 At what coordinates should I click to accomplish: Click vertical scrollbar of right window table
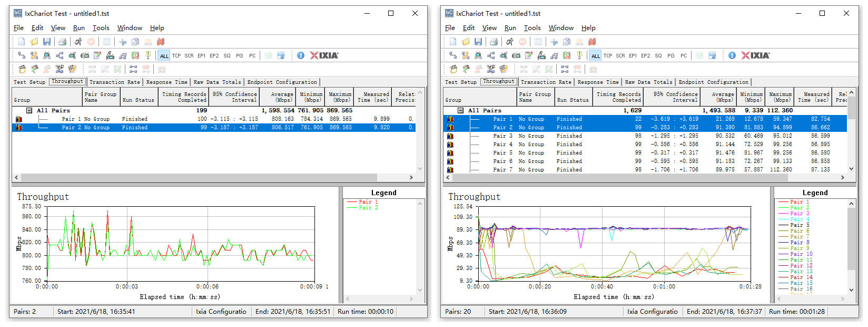852,131
